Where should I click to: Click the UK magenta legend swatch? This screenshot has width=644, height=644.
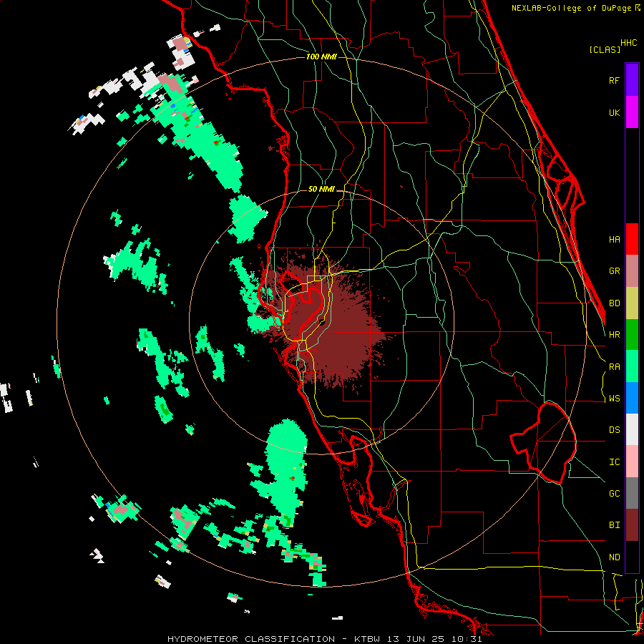click(632, 112)
